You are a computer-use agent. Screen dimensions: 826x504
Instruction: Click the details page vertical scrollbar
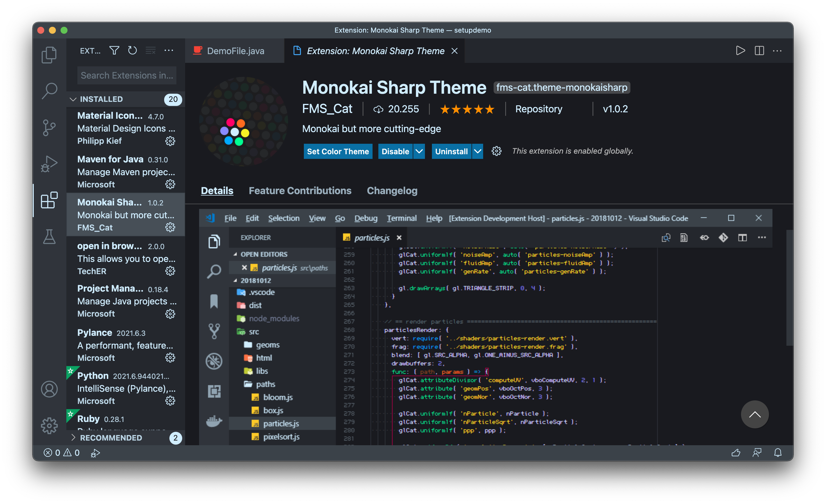click(x=789, y=288)
